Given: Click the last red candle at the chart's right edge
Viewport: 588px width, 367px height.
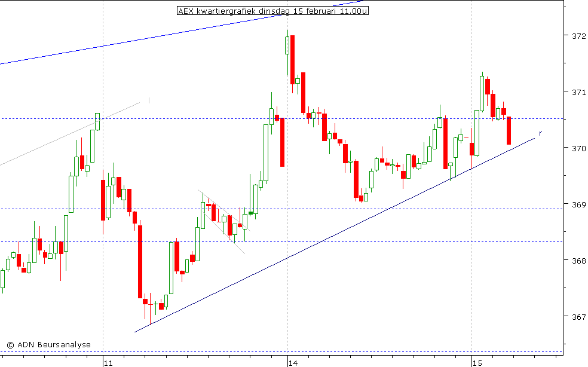Looking at the screenshot, I should pos(509,130).
